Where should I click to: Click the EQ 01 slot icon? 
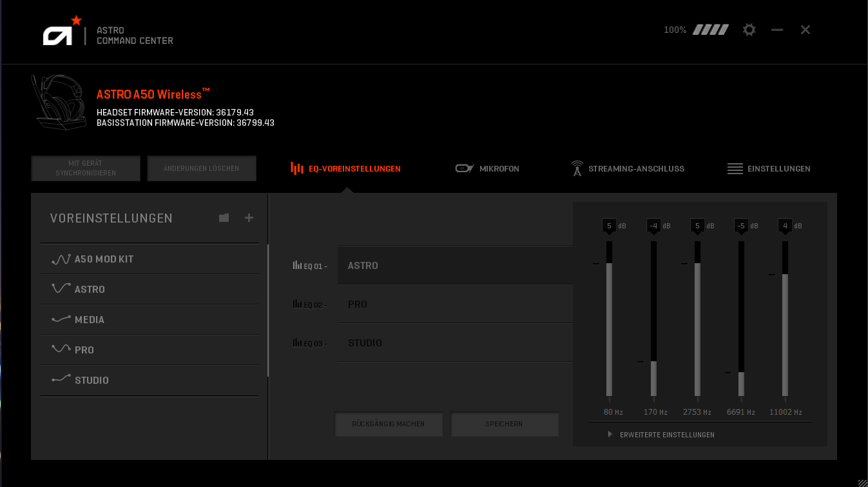[x=297, y=265]
